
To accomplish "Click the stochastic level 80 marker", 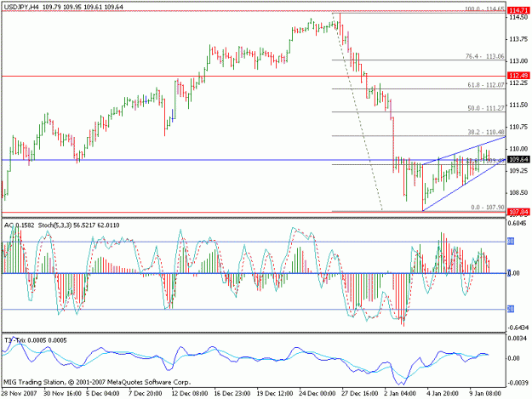I will 511,241.
